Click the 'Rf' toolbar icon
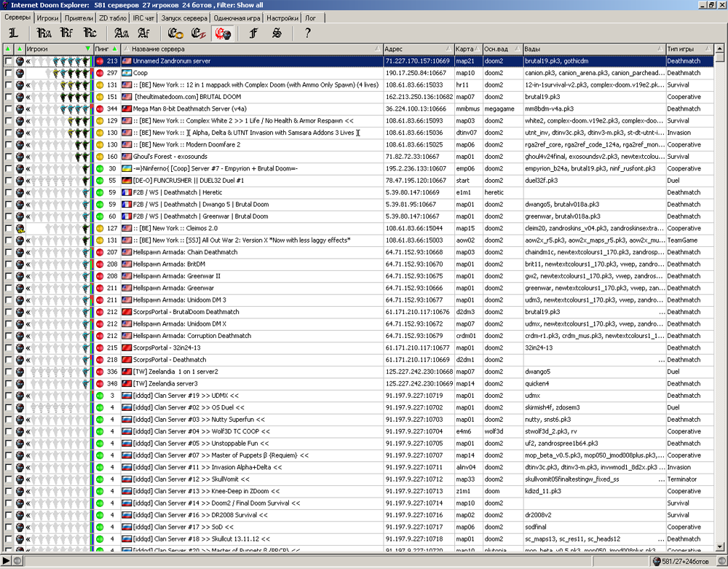The height and width of the screenshot is (569, 728). click(x=67, y=33)
